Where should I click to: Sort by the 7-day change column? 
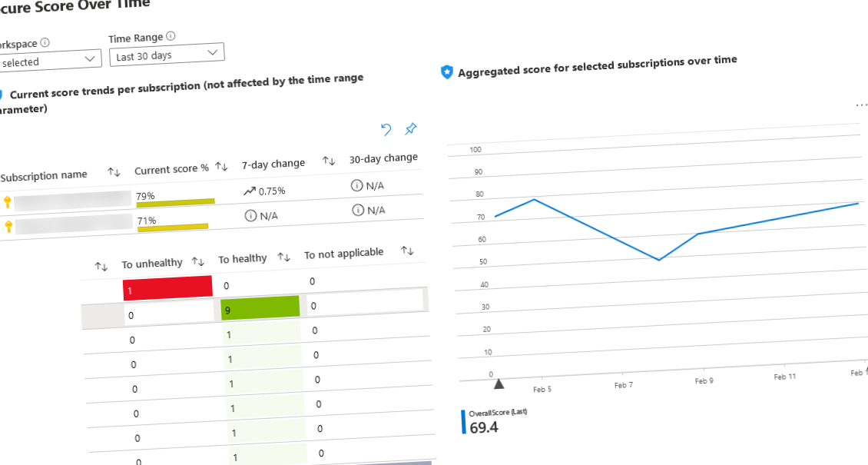(x=329, y=161)
